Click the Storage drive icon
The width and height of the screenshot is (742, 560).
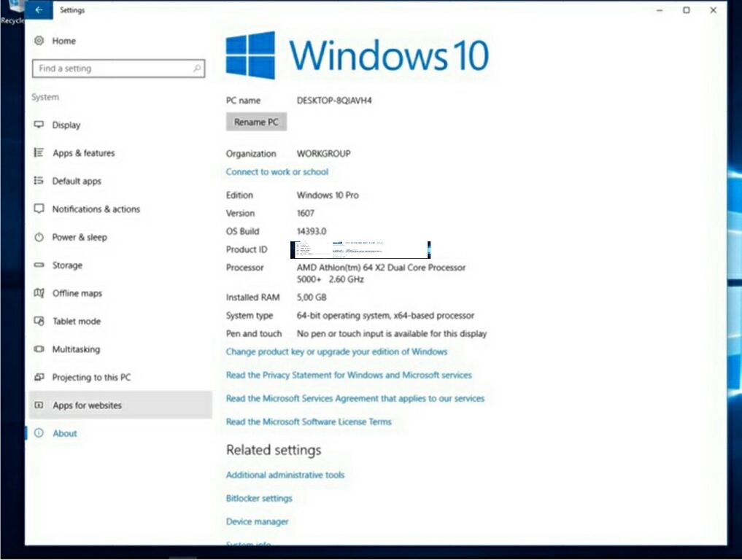click(39, 265)
